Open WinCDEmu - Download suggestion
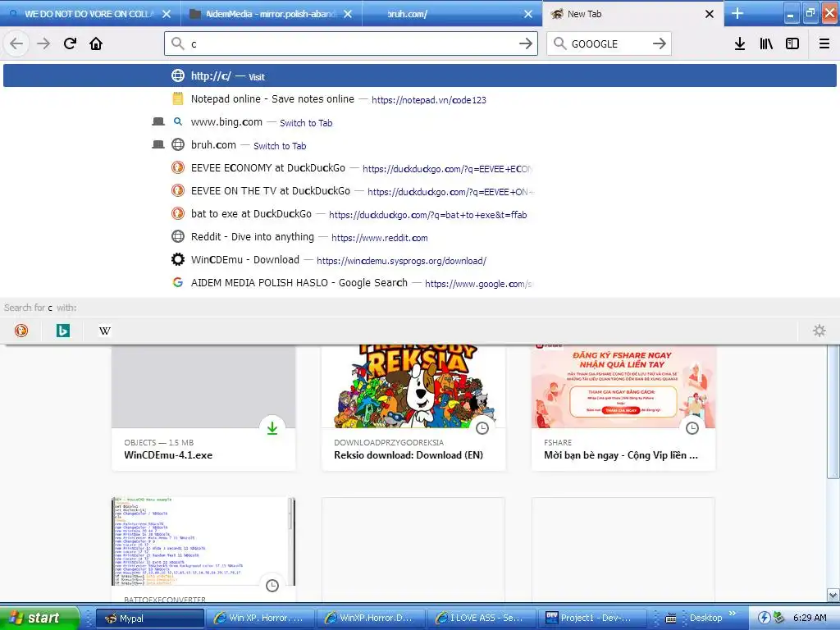The height and width of the screenshot is (630, 840). [x=420, y=260]
